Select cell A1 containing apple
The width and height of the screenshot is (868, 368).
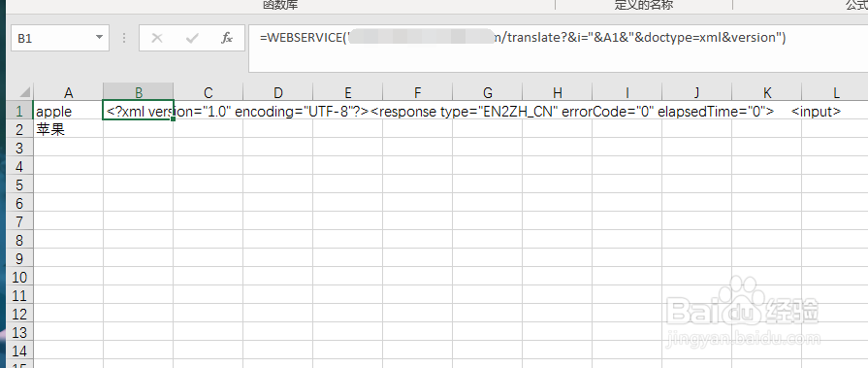pos(68,112)
